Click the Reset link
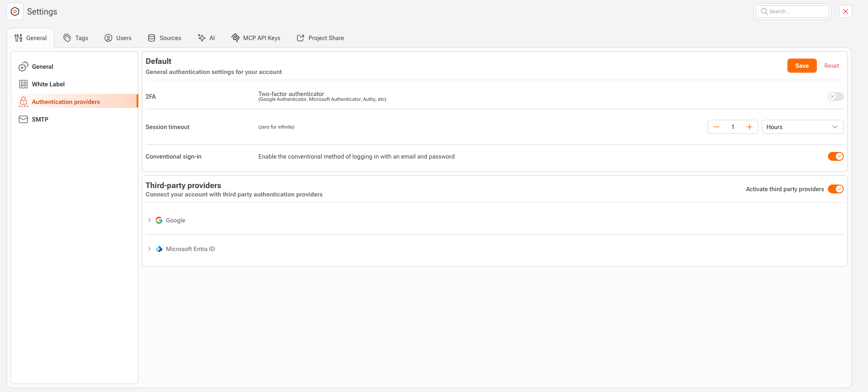The width and height of the screenshot is (868, 392). [x=831, y=66]
